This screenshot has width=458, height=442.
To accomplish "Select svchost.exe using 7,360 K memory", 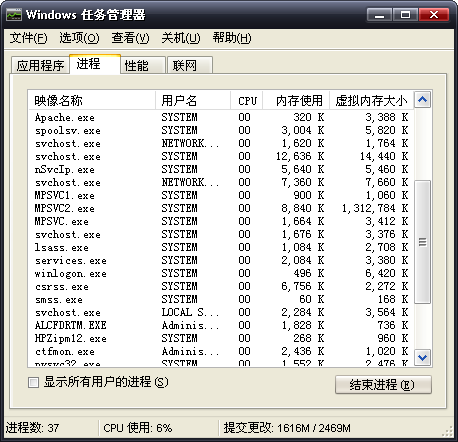I will (x=221, y=182).
